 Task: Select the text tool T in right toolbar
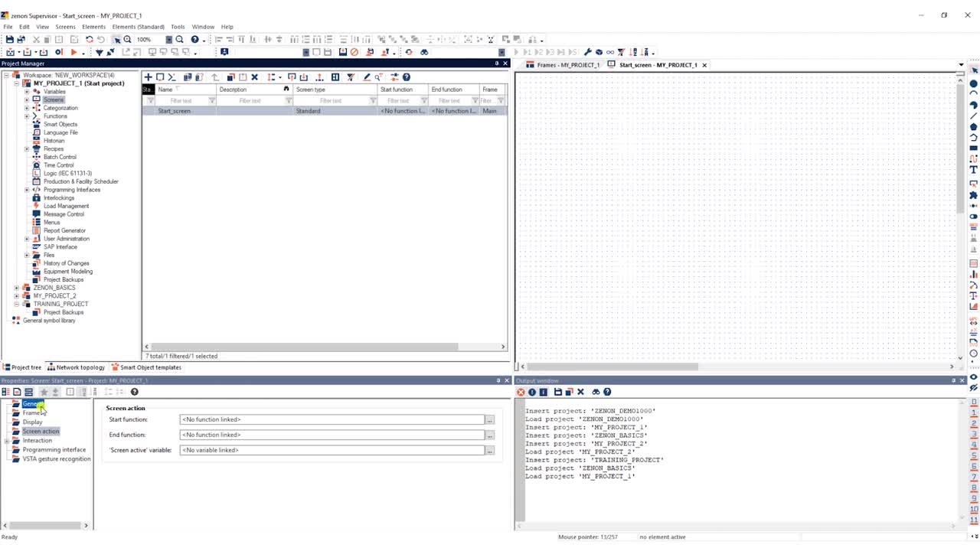coord(974,170)
